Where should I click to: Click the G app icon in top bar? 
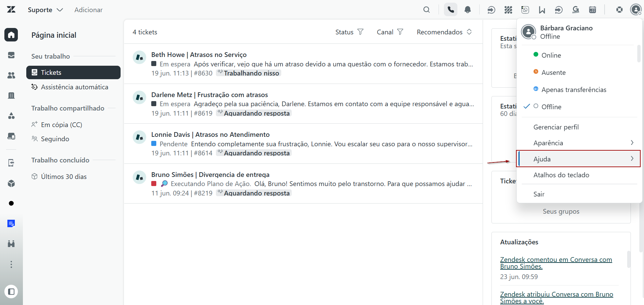click(x=576, y=10)
